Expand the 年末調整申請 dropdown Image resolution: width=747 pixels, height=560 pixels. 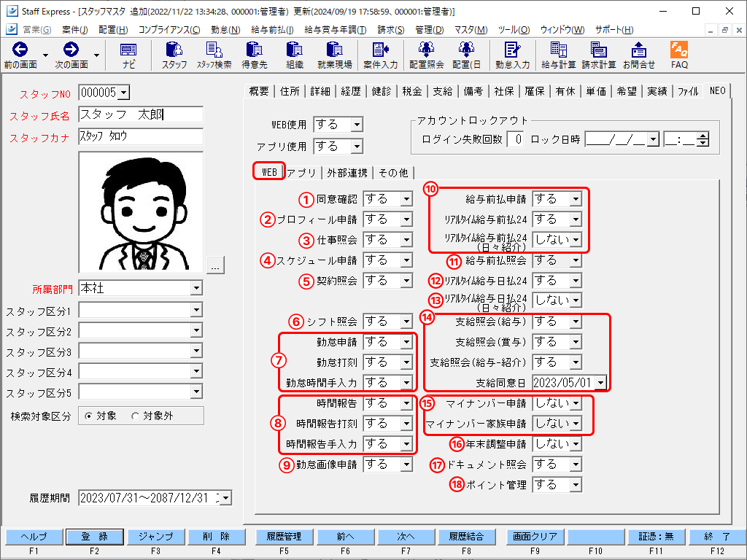coord(576,444)
